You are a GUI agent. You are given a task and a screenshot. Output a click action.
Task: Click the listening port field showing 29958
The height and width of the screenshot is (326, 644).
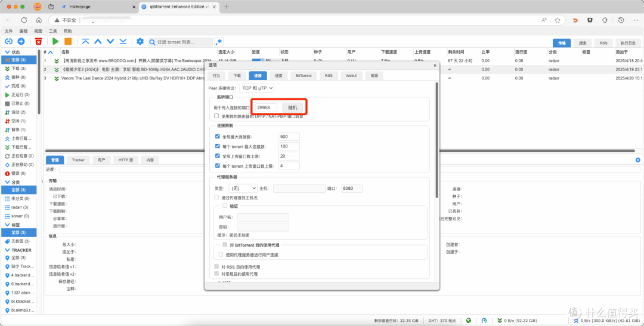pos(265,107)
